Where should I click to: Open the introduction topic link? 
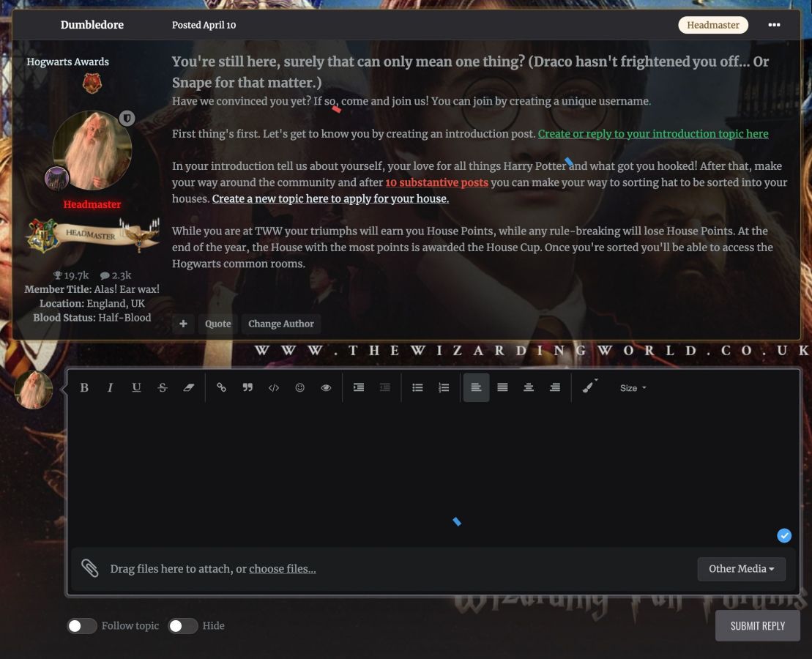[653, 134]
